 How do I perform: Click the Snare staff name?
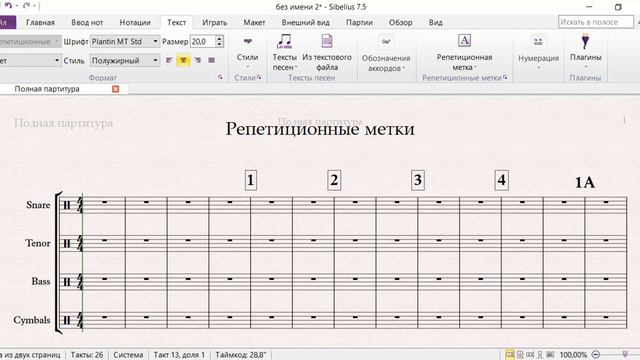tap(38, 205)
